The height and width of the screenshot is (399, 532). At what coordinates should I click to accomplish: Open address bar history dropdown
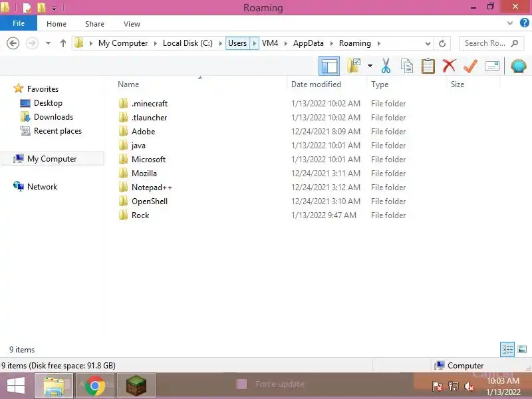click(428, 43)
